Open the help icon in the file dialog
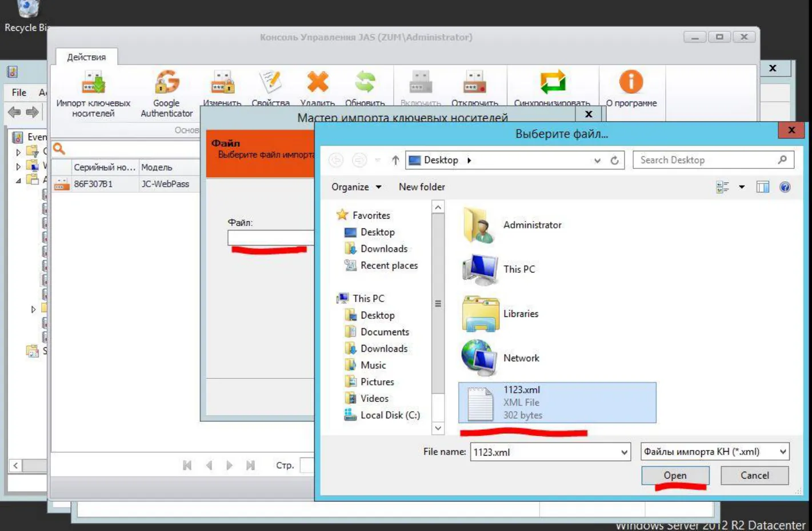 785,187
